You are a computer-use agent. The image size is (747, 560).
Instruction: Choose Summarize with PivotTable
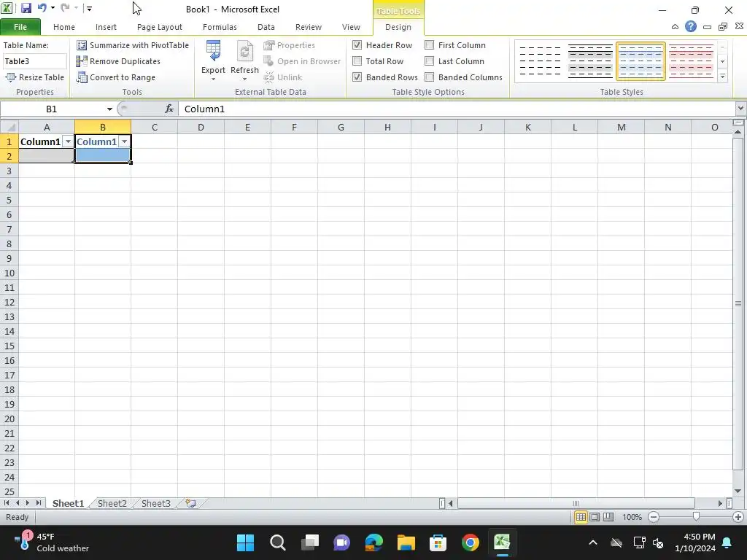coord(133,45)
